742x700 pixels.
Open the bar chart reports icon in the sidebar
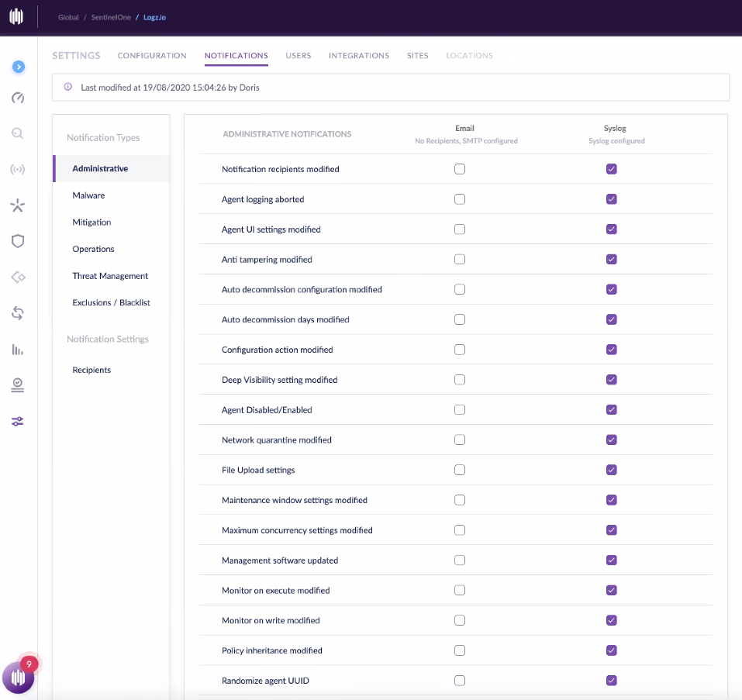point(18,350)
